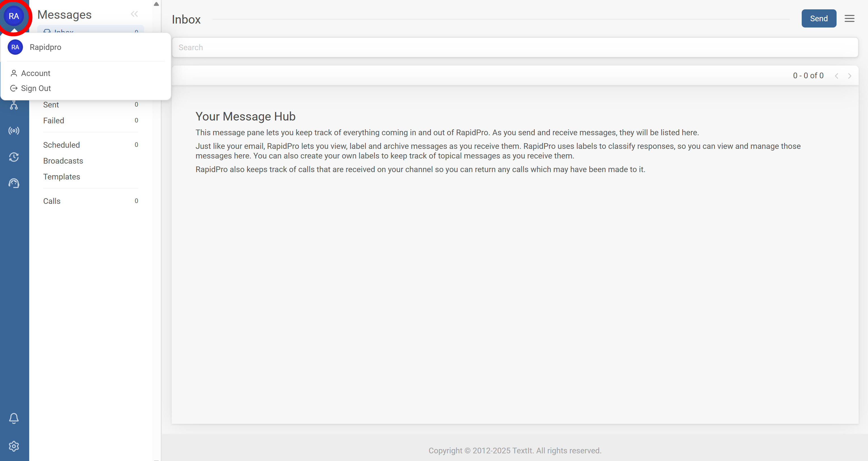
Task: Collapse the Messages panel with the double-chevron
Action: pyautogui.click(x=135, y=14)
